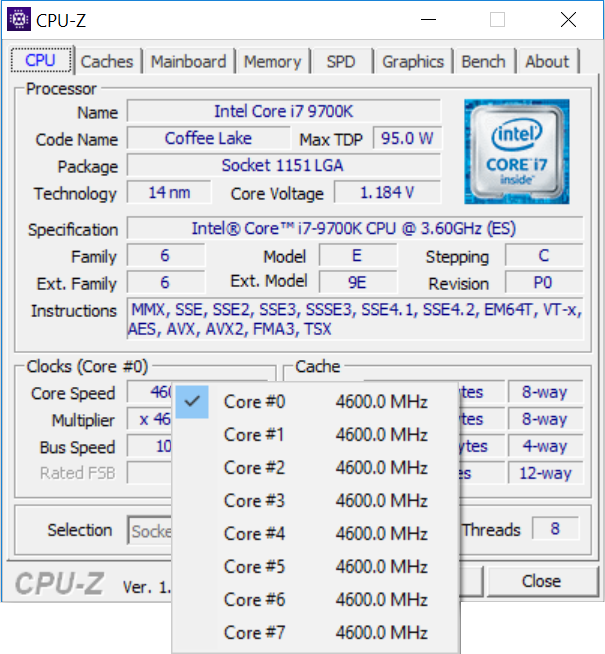
Task: Click the Ext. Family 6 value
Action: tap(165, 282)
